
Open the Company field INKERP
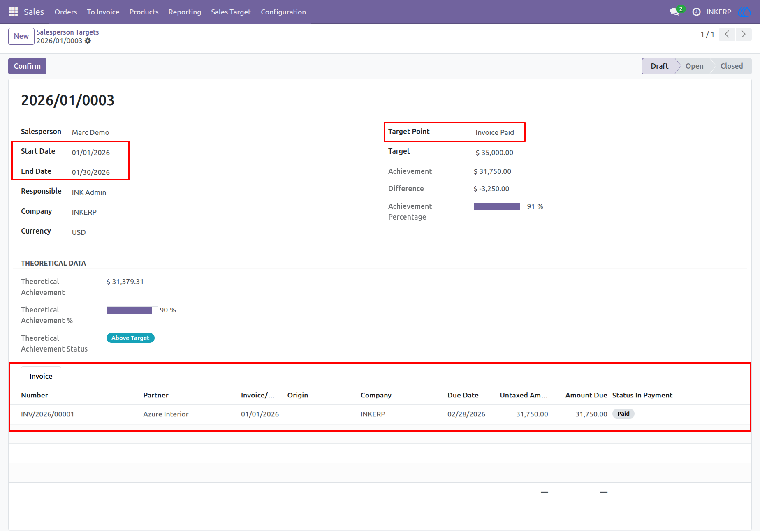coord(84,212)
